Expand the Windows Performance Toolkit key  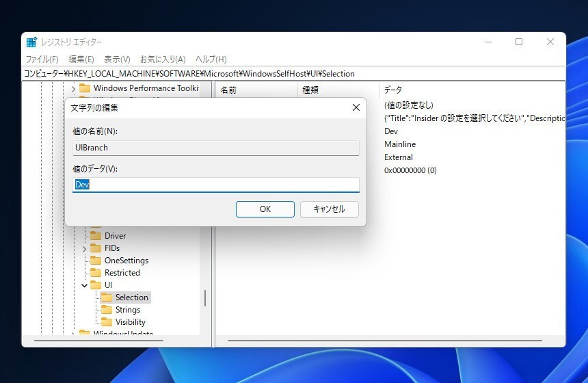pos(74,88)
